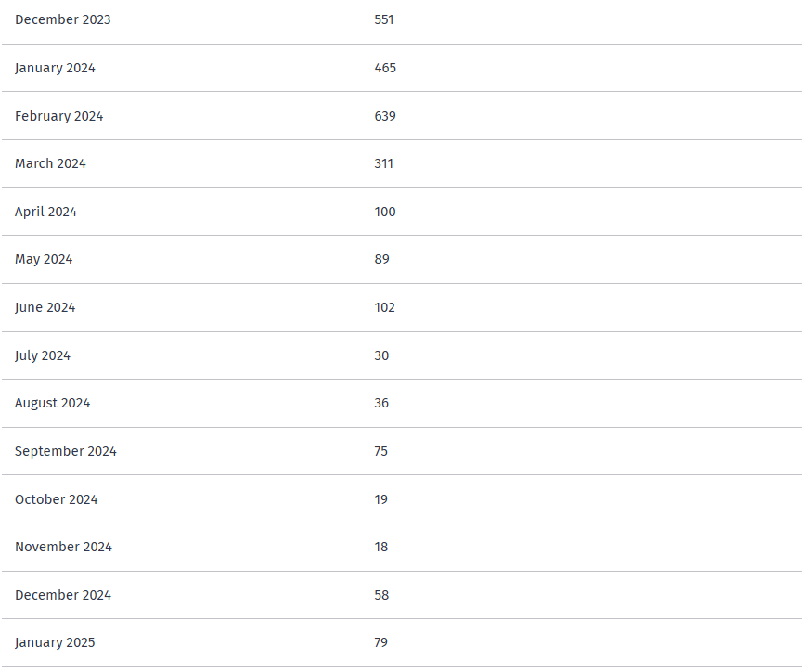
Task: Click the November 2024 row label
Action: coord(63,547)
